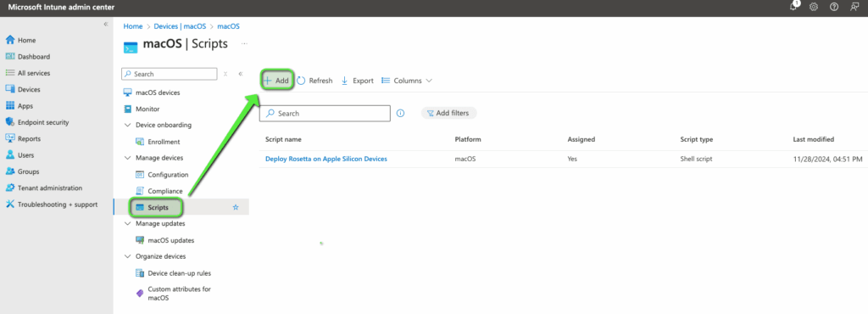Open Monitor menu item
Screen dimensions: 868x314
(x=142, y=109)
